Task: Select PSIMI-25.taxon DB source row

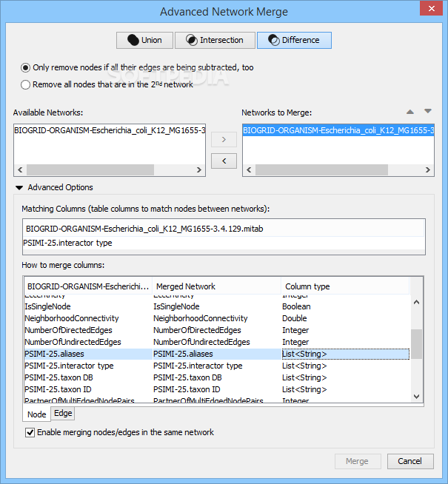Action: click(x=88, y=377)
